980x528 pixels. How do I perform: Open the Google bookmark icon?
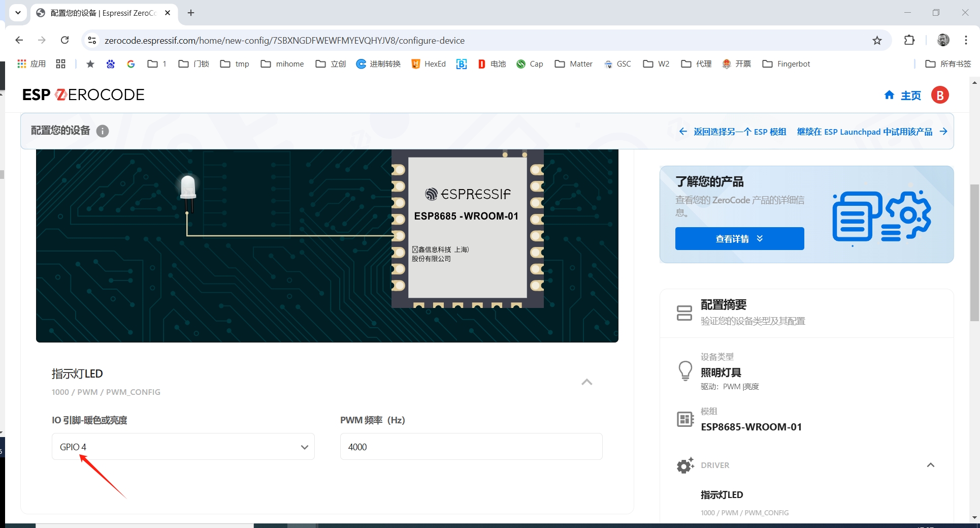[x=131, y=64]
